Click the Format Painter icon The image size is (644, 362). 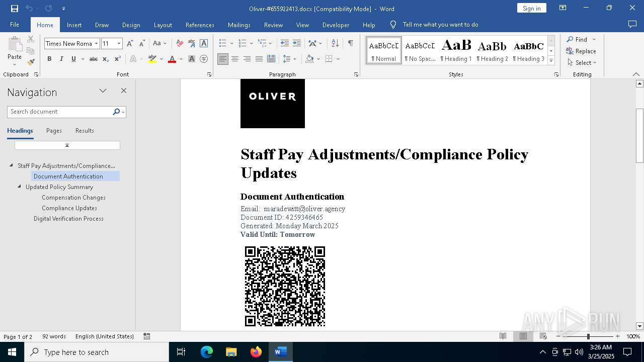(x=31, y=62)
